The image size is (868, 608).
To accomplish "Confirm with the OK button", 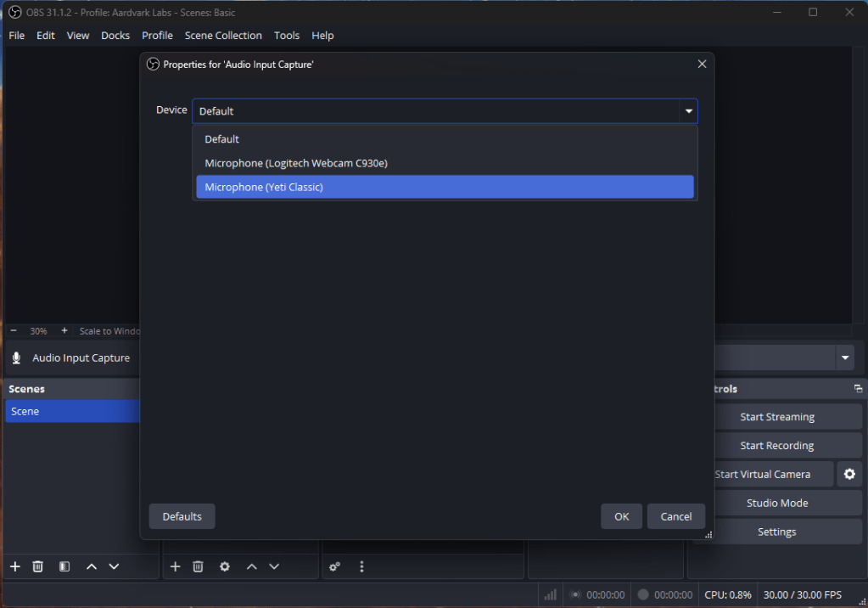I will coord(622,516).
